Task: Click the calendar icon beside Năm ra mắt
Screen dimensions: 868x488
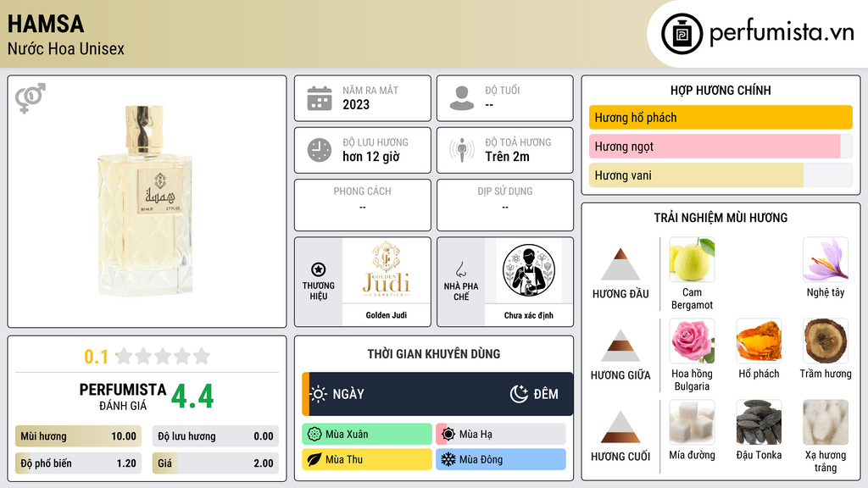Action: [x=320, y=98]
